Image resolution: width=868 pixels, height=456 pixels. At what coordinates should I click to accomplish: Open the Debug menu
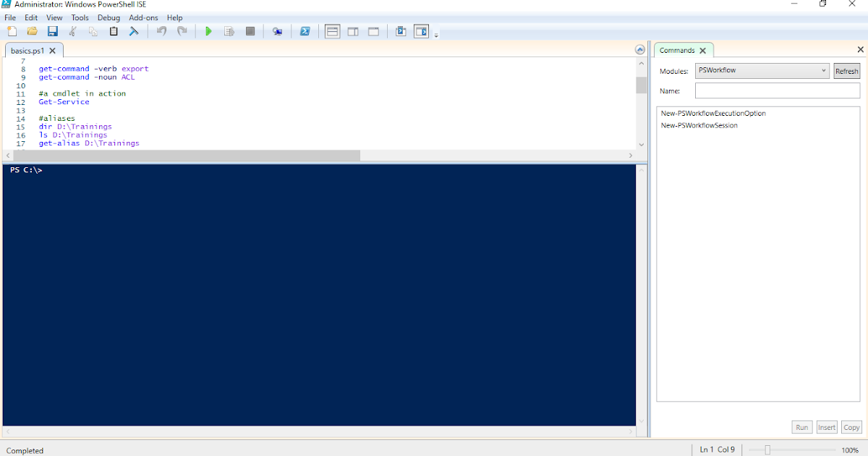coord(109,17)
